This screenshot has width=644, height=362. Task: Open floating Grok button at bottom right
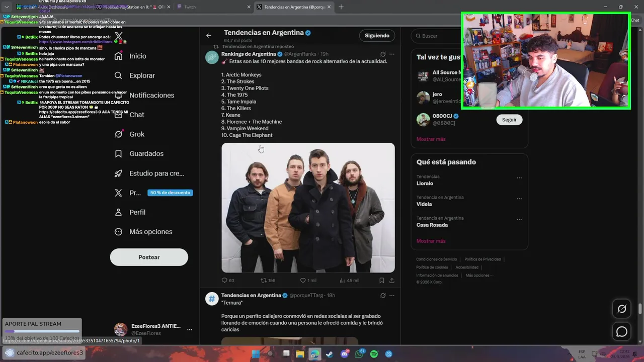pos(622,309)
